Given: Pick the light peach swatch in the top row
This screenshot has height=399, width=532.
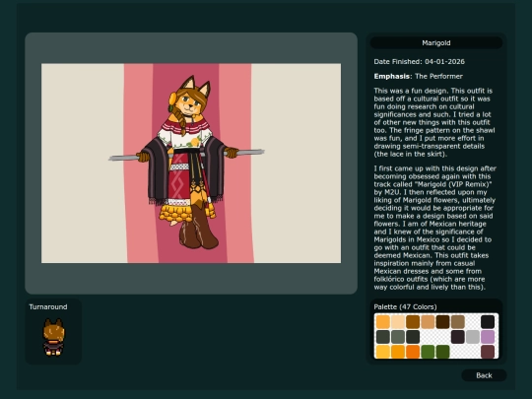Looking at the screenshot, I should 398,322.
